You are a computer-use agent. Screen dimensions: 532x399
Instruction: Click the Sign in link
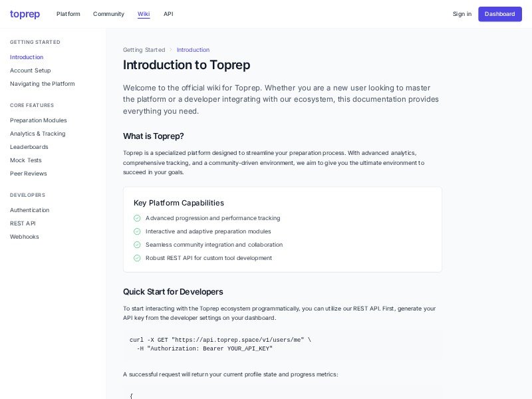coord(462,14)
